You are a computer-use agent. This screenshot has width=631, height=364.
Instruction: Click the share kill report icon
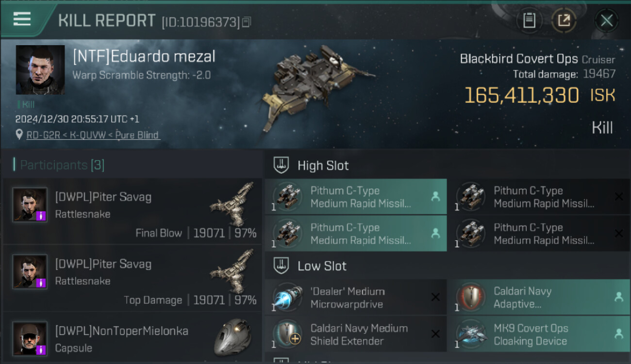[564, 20]
